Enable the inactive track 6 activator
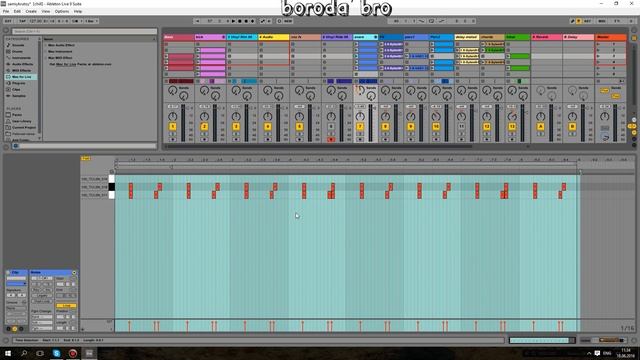The image size is (640, 360). coord(331,127)
